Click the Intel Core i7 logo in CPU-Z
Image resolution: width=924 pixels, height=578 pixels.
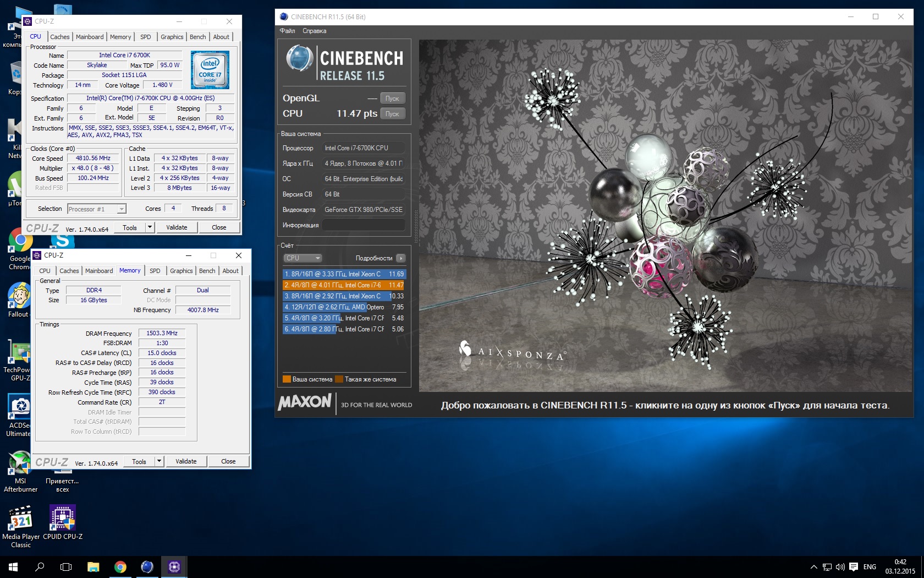tap(210, 70)
